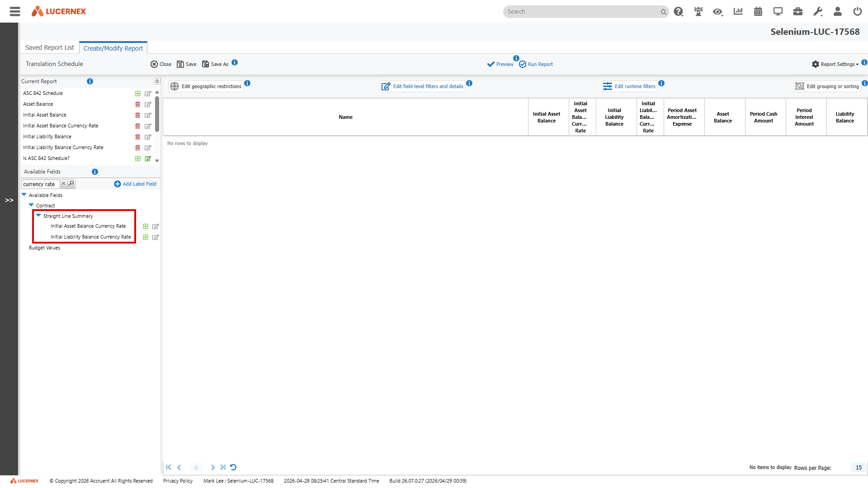Refresh the report grid

(x=233, y=467)
